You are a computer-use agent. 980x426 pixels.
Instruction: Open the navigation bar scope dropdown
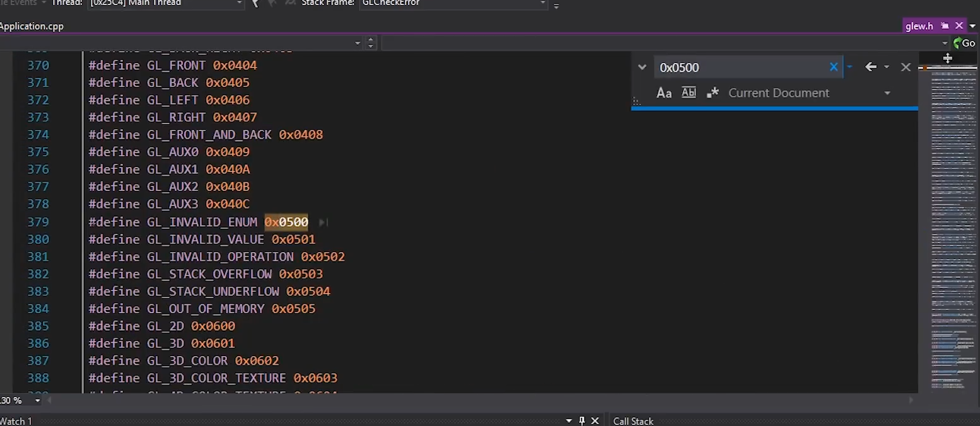(x=358, y=43)
